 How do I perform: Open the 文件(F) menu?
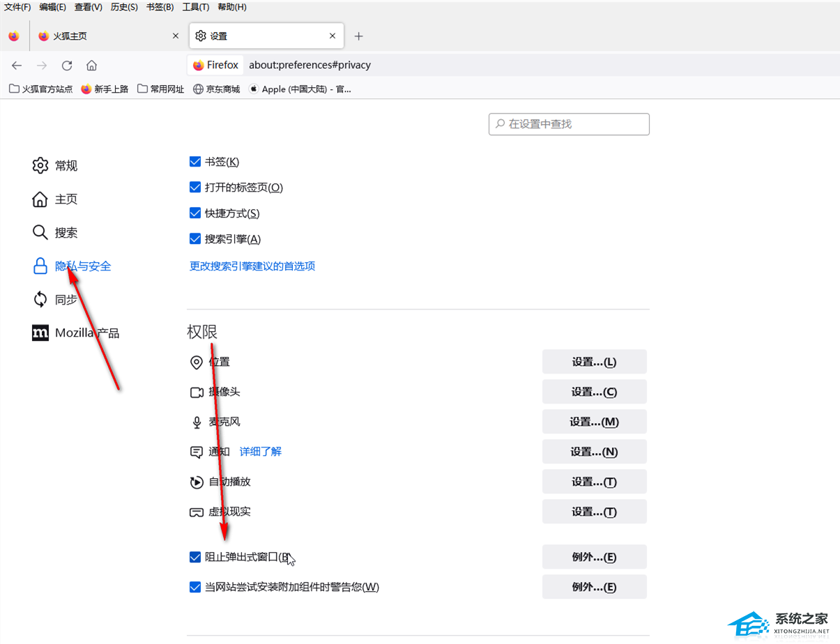click(17, 7)
